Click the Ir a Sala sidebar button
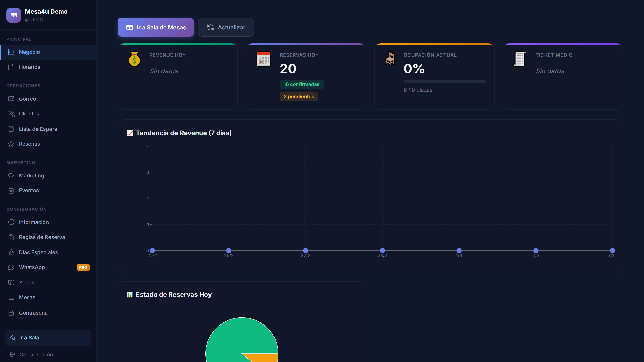Viewport: 644px width, 362px height. (48, 338)
